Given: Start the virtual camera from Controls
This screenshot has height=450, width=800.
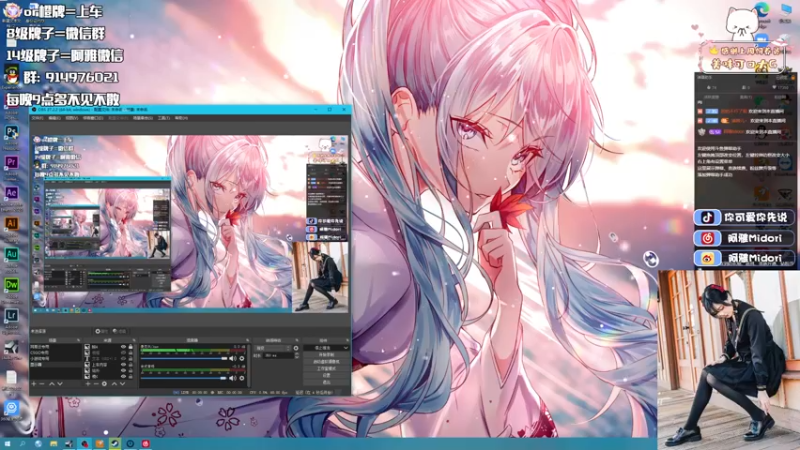Looking at the screenshot, I should pyautogui.click(x=326, y=362).
